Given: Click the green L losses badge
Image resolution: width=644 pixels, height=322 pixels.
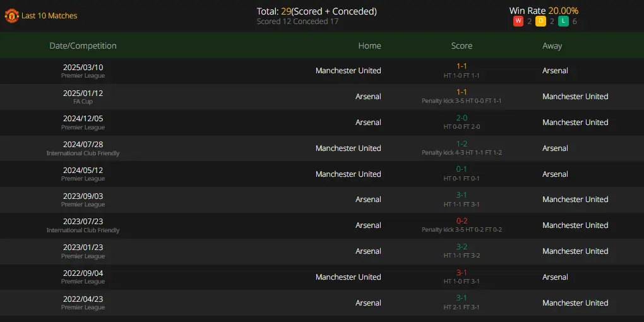Looking at the screenshot, I should tap(563, 21).
